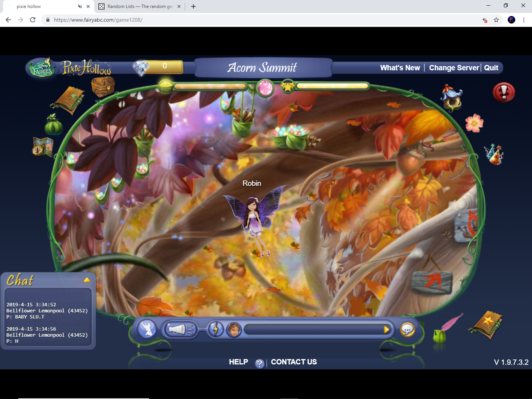Screen dimensions: 532x399
Task: Open the What's New menu
Action: (x=400, y=68)
